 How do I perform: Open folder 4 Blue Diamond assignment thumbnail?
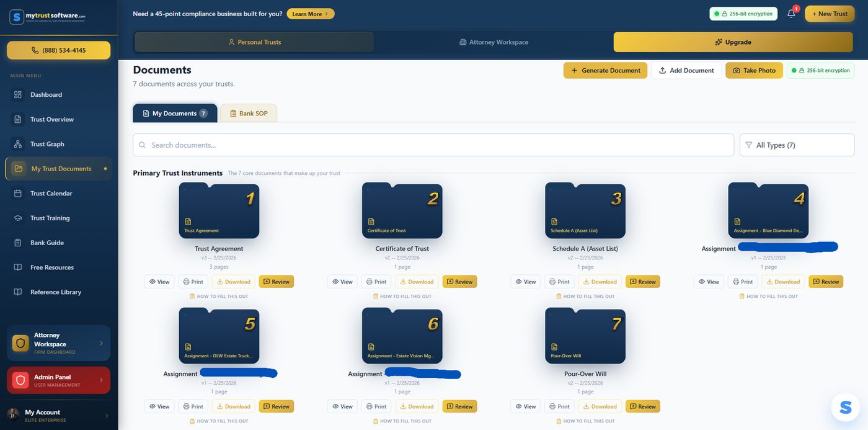pos(768,210)
